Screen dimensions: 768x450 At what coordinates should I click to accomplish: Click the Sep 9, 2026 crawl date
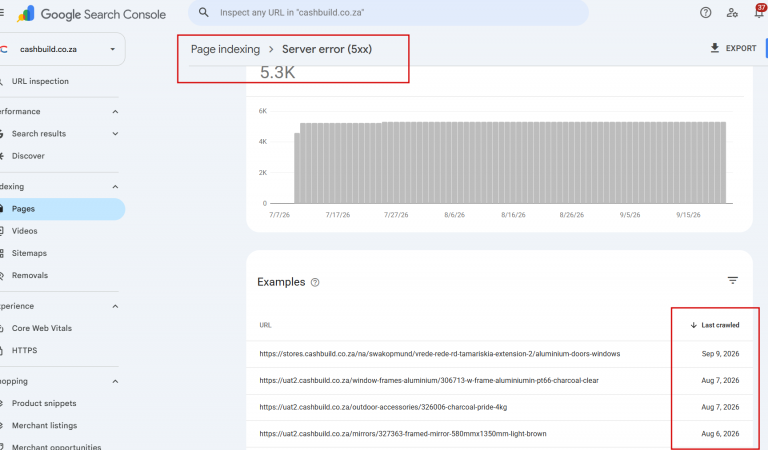click(720, 354)
